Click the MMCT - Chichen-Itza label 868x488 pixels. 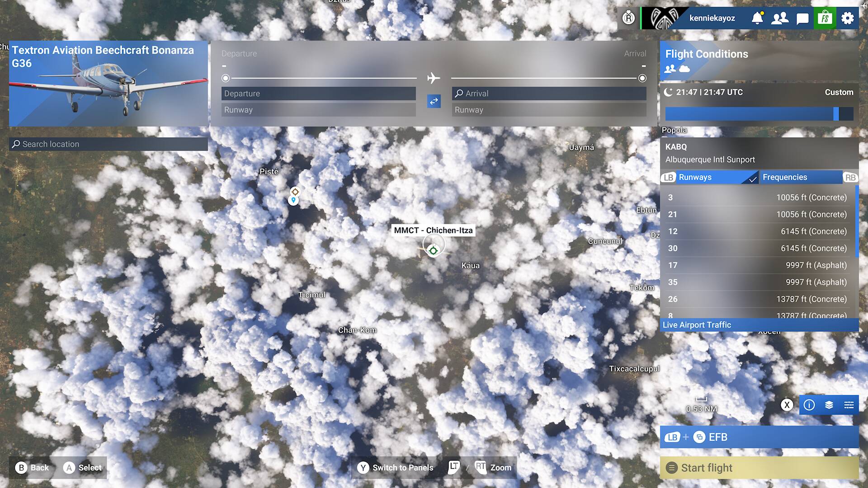(433, 230)
